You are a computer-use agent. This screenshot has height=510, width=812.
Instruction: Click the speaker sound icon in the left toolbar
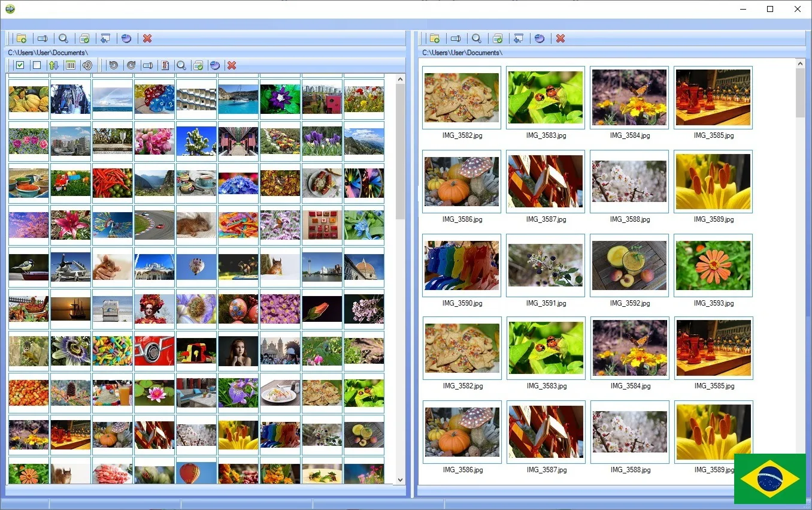point(87,65)
